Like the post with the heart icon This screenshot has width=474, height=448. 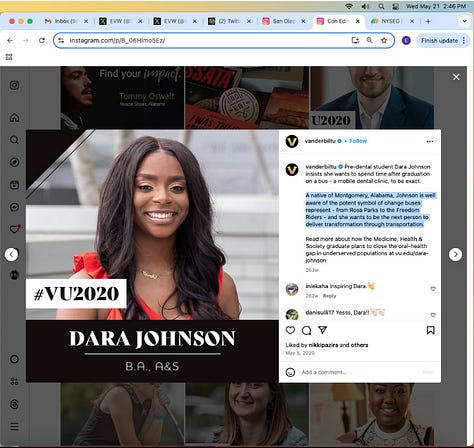click(290, 330)
